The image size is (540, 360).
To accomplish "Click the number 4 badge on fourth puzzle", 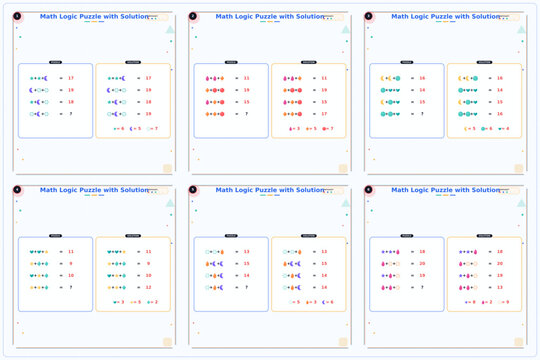I will click(x=17, y=189).
